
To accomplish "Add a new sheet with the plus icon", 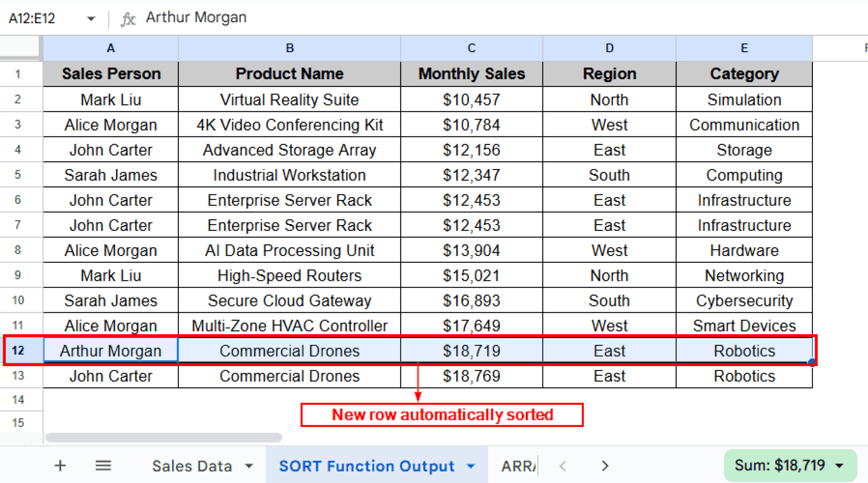I will [60, 465].
